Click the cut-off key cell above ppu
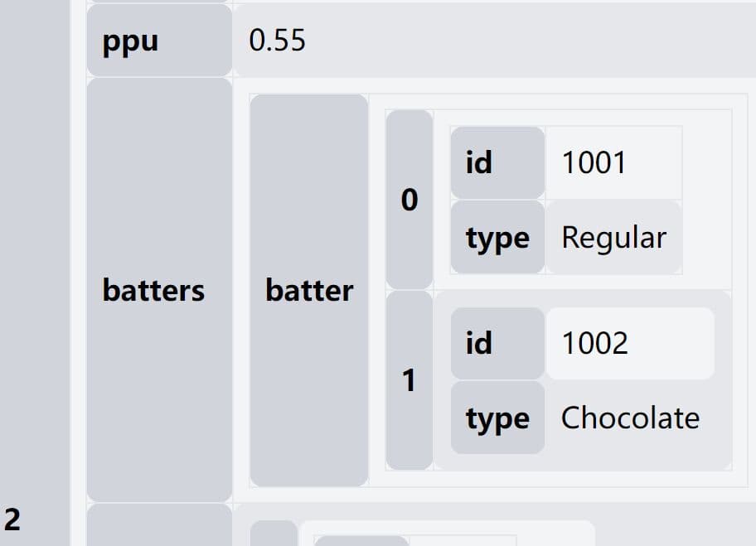This screenshot has width=756, height=546. (x=158, y=2)
